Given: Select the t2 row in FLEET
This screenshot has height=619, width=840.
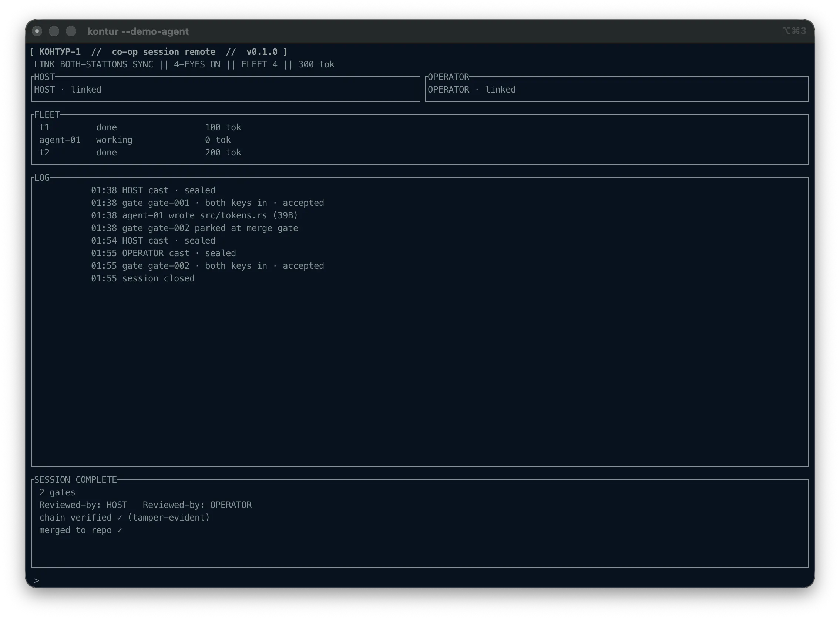Looking at the screenshot, I should click(x=420, y=153).
